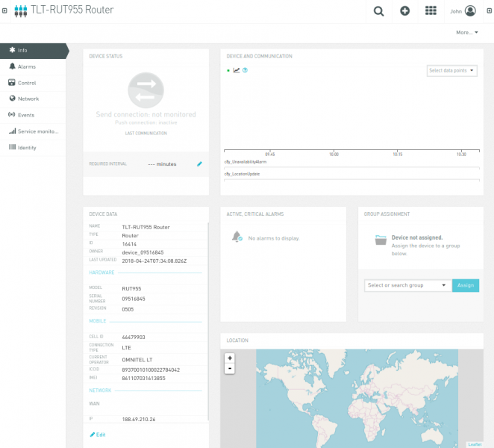
Task: Click the Edit link under device data
Action: click(x=98, y=435)
